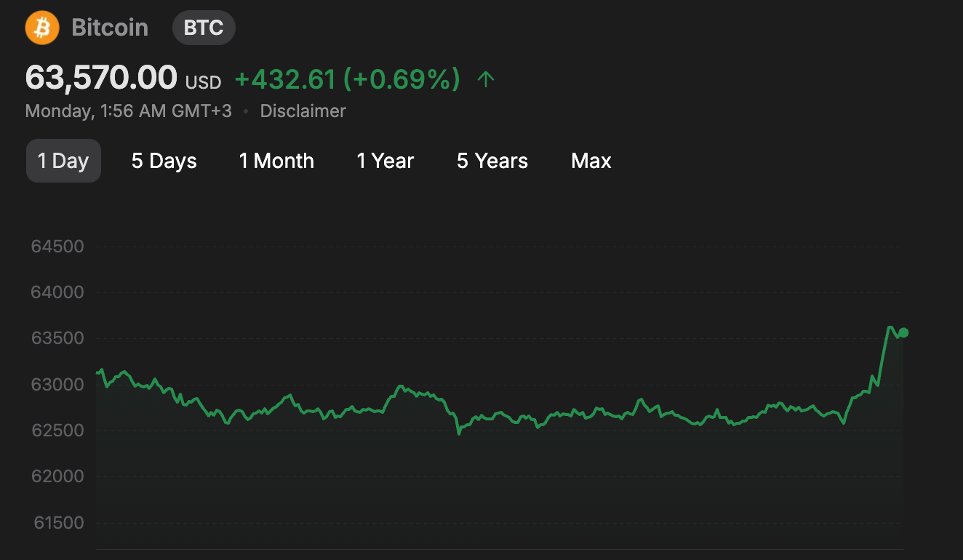This screenshot has width=963, height=560.
Task: Click the 63,570.00 price value
Action: [x=101, y=78]
